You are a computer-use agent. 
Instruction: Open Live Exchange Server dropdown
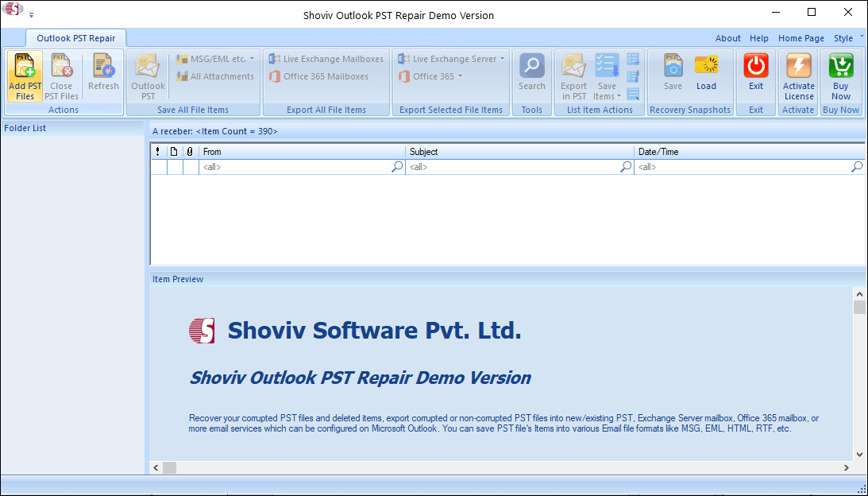point(452,59)
